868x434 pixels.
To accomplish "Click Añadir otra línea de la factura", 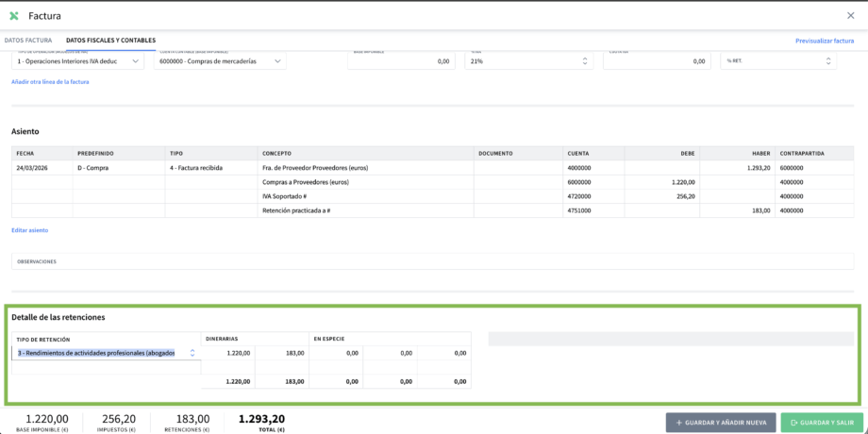I will (50, 82).
